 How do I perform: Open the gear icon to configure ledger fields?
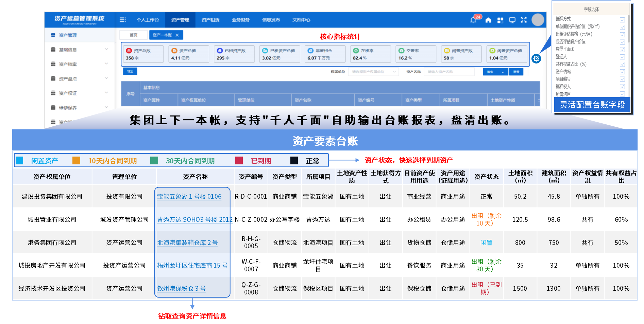click(x=537, y=58)
